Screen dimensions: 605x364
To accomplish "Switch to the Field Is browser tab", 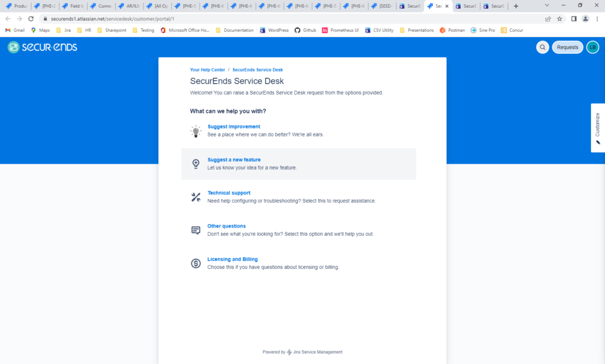I will tap(73, 6).
